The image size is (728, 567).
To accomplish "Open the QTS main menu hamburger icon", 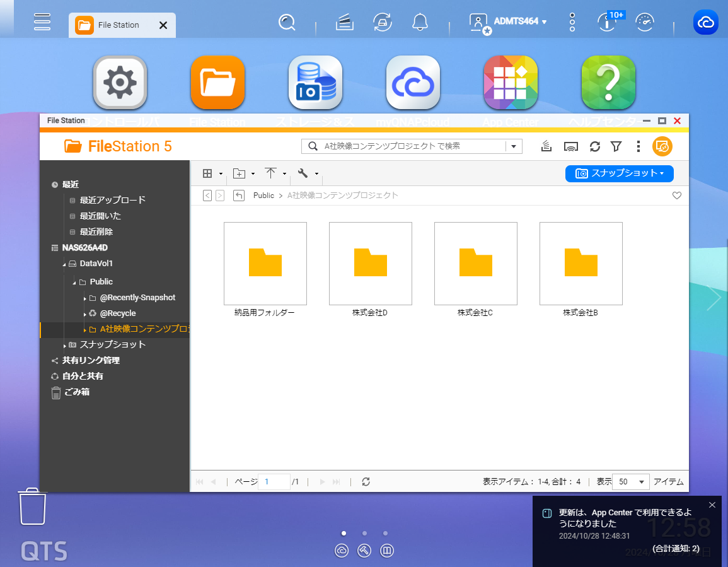I will click(x=42, y=22).
